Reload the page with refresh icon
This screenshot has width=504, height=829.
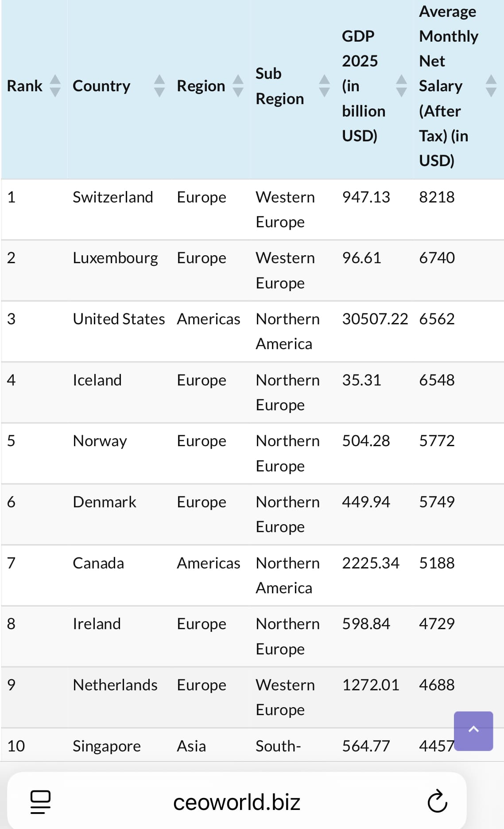[437, 802]
